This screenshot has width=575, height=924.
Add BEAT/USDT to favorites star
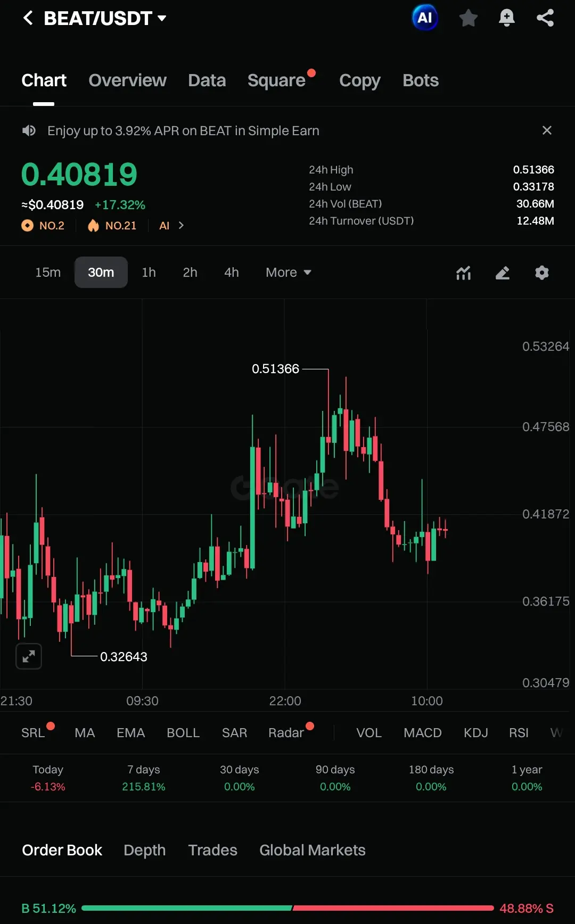(468, 18)
